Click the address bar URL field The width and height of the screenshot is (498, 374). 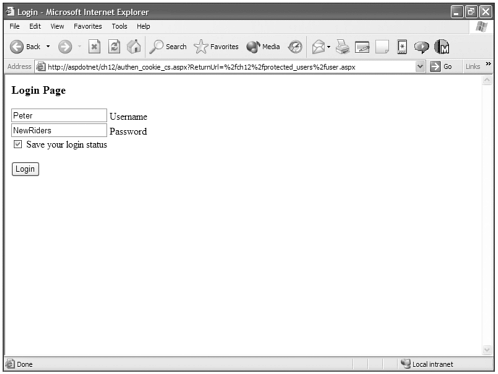[x=230, y=67]
